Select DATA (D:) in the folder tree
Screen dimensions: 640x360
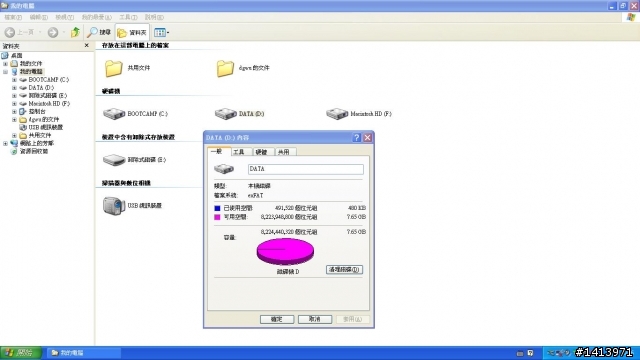(x=41, y=87)
